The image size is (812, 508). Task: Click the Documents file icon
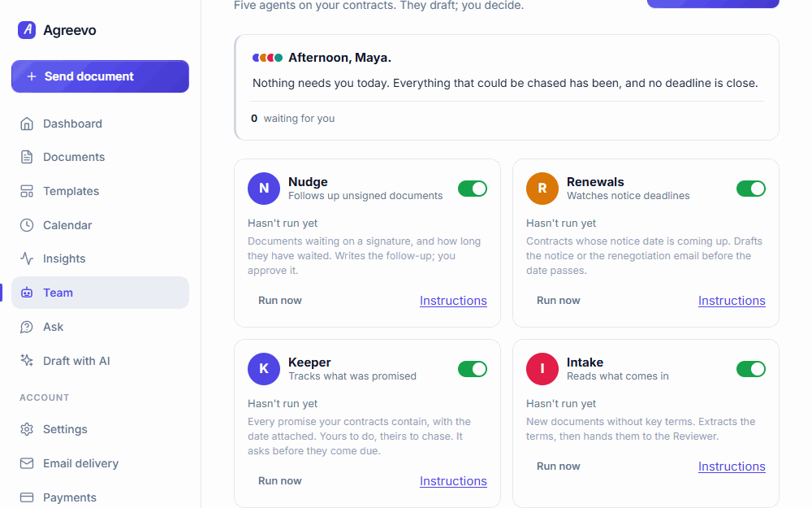27,157
